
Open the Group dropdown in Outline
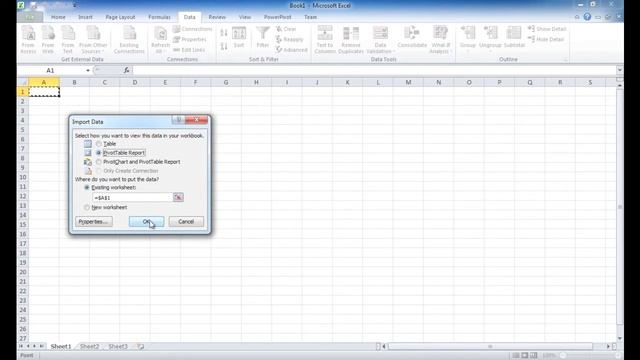(x=468, y=39)
